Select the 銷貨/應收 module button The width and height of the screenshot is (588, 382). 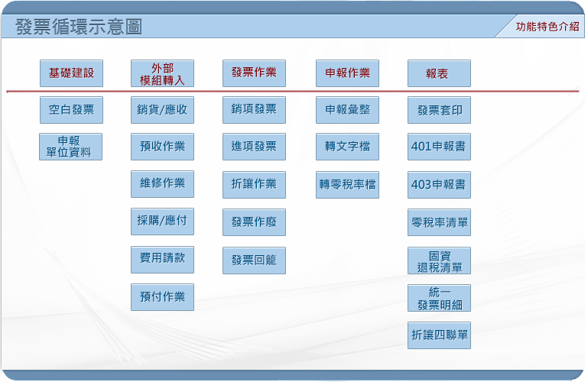tap(162, 110)
